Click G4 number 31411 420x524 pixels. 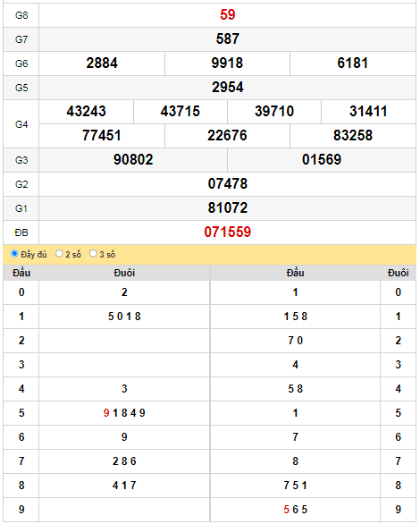(x=368, y=111)
